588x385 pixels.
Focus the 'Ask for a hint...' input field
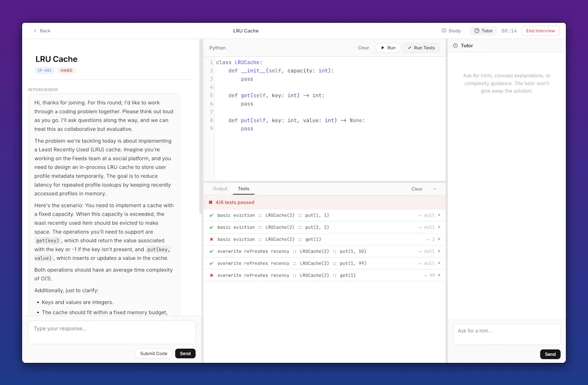pos(506,334)
